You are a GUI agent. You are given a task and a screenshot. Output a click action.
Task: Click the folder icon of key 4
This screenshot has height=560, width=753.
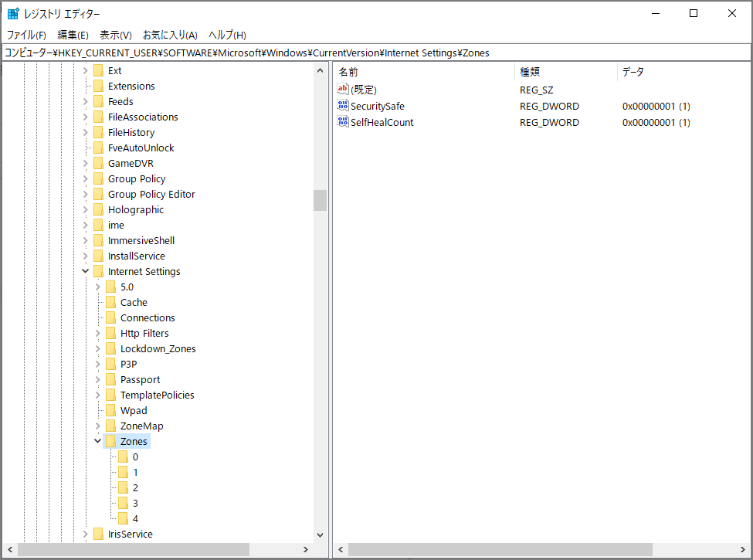point(124,519)
